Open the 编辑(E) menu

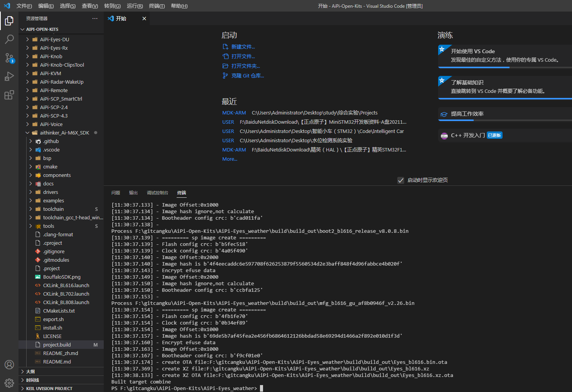point(46,6)
